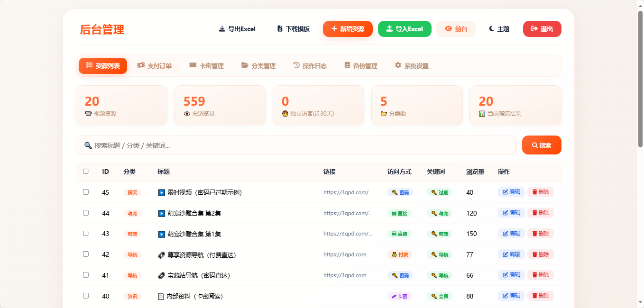Check the box for row ID 40

(86, 296)
